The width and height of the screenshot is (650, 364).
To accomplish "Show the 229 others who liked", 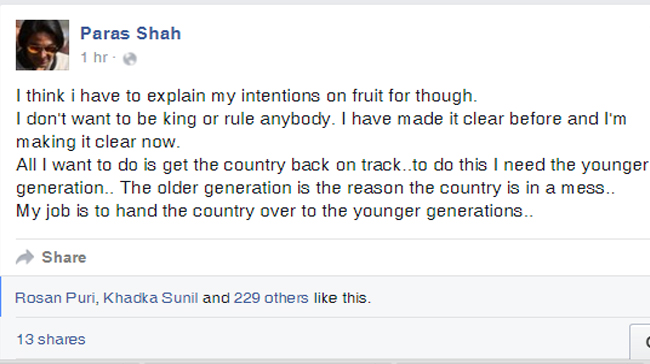I will click(x=271, y=298).
